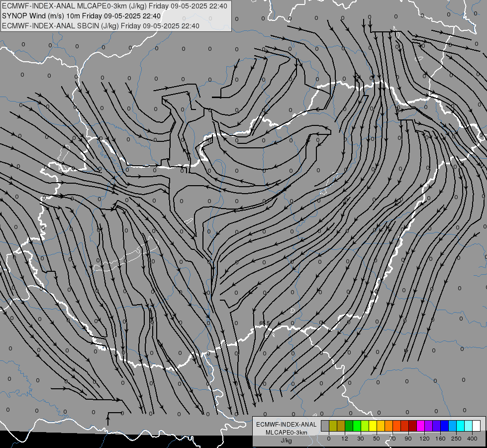Click the bright green legend swatch

tap(357, 426)
